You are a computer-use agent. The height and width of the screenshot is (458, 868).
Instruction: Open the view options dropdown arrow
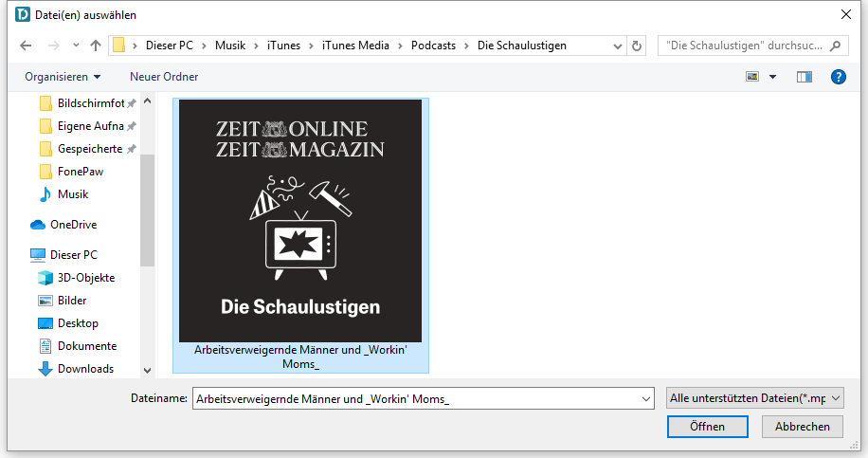773,77
